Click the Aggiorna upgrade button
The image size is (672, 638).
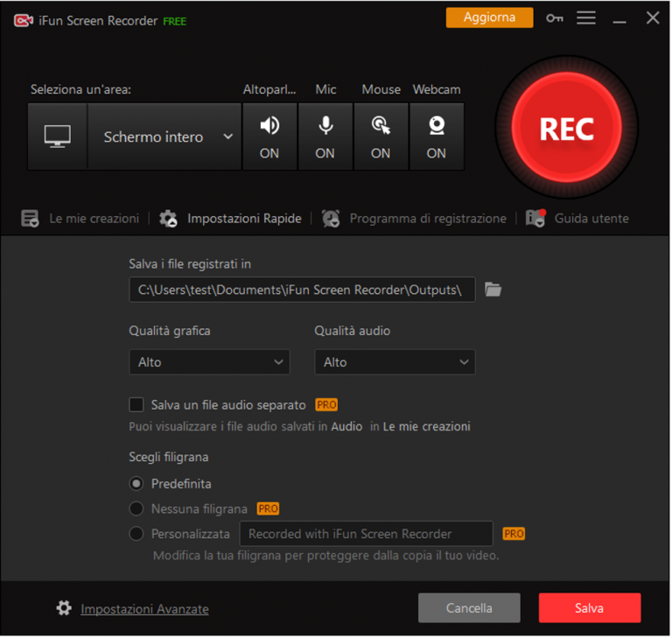click(x=489, y=18)
